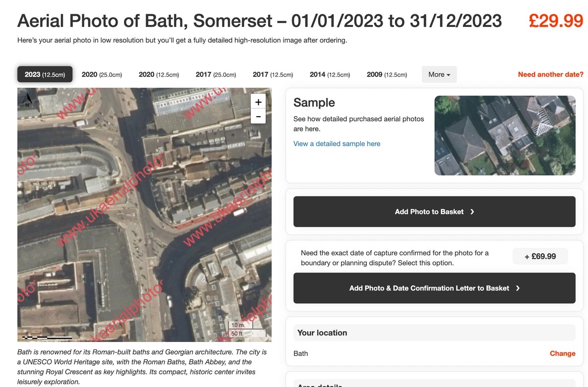Select the 2023 (12.5cm) tab
The width and height of the screenshot is (588, 387).
click(45, 74)
